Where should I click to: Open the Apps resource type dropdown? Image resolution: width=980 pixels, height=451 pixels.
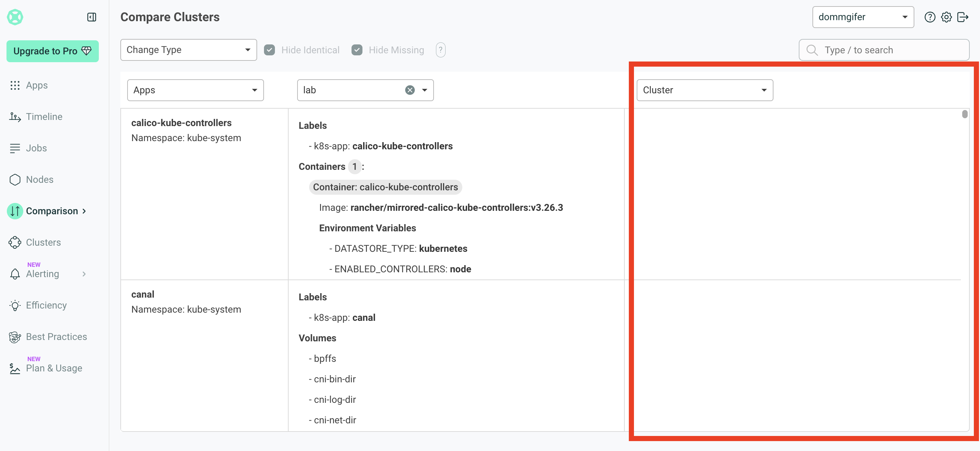click(x=195, y=90)
